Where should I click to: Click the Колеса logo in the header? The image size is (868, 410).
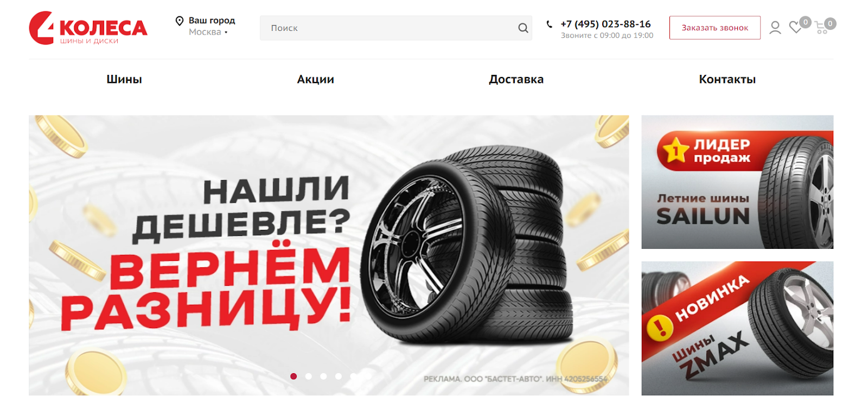click(x=88, y=28)
